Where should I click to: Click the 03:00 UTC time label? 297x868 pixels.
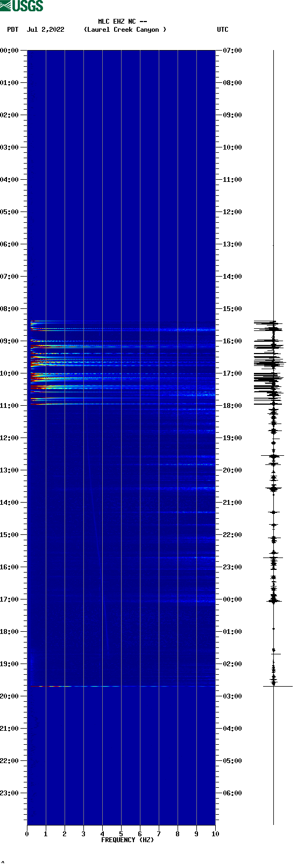(x=232, y=696)
